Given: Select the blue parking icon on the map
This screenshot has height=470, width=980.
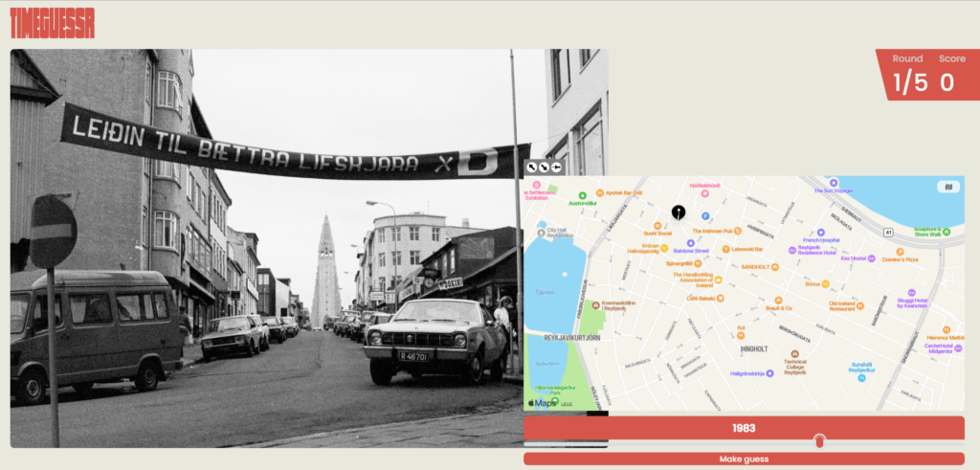Looking at the screenshot, I should pos(705,216).
